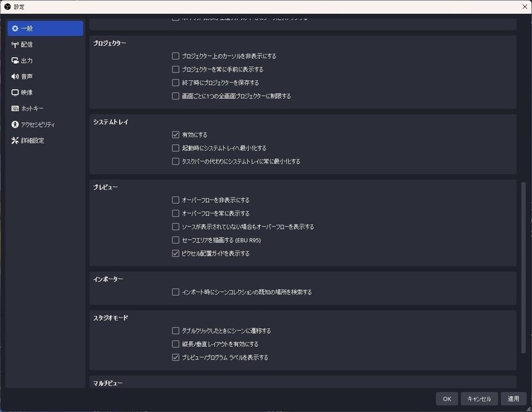Viewport: 532px width, 412px height.
Task: Enable 起動時にシステムトレイへ最小化する
Action: coord(176,148)
